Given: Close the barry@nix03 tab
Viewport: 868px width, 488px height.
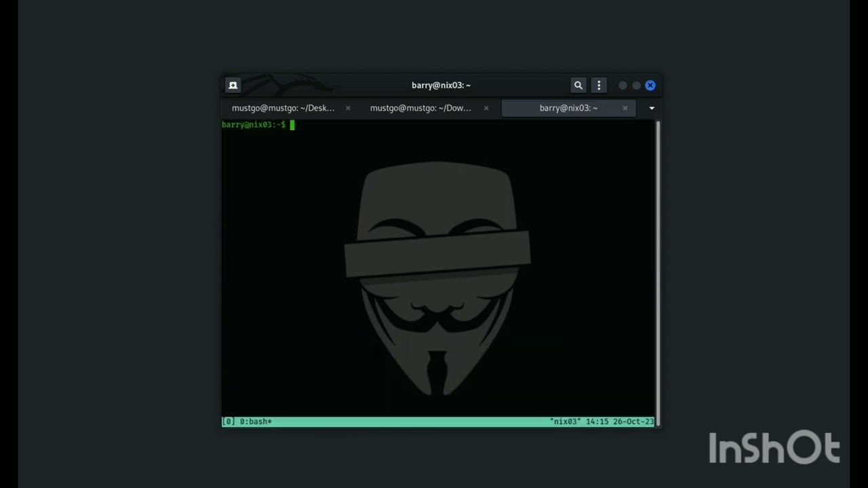Looking at the screenshot, I should point(625,108).
